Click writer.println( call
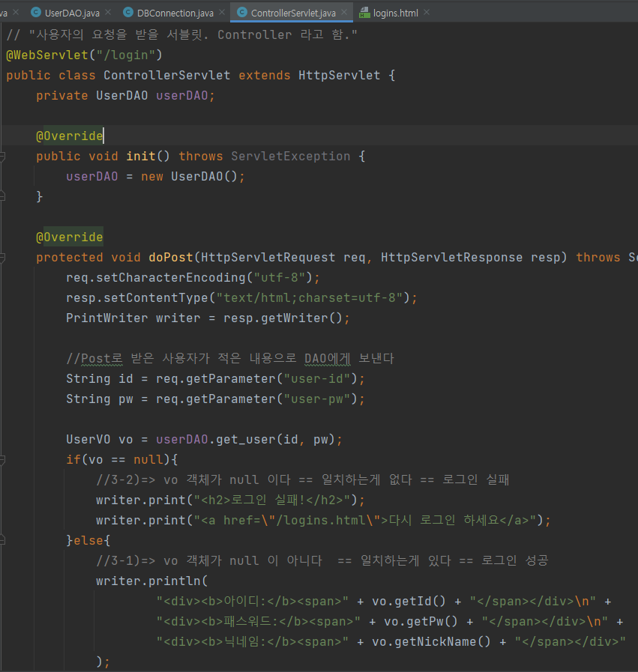The width and height of the screenshot is (638, 672). [151, 581]
